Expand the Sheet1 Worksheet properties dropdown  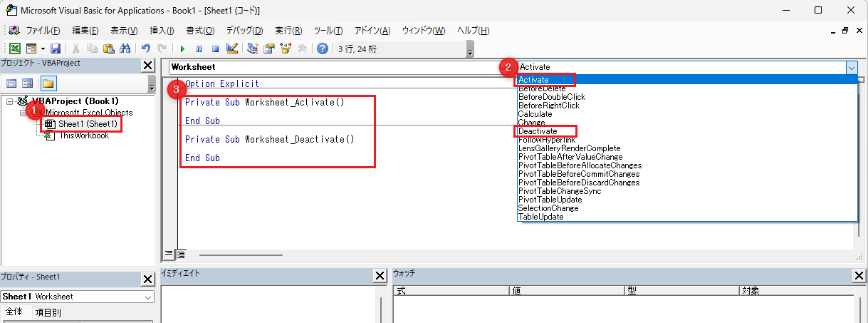tap(148, 297)
